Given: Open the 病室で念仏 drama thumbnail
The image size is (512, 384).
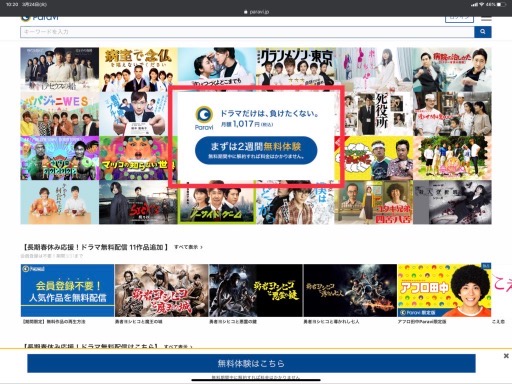Looking at the screenshot, I should click(x=138, y=69).
